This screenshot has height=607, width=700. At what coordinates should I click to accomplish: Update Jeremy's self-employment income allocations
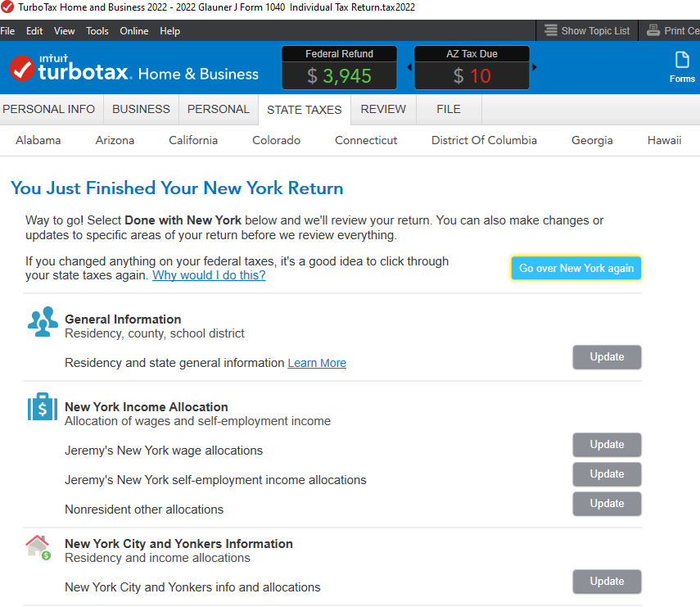607,474
